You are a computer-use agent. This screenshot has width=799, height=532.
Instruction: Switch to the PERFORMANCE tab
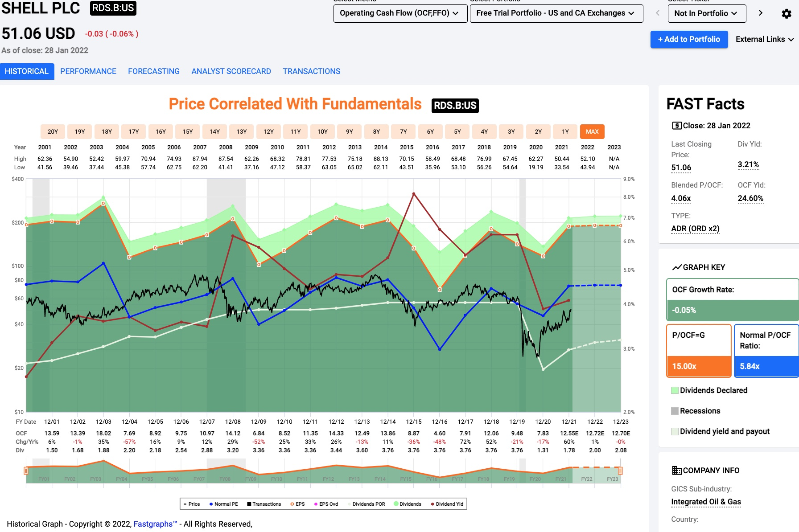(88, 71)
